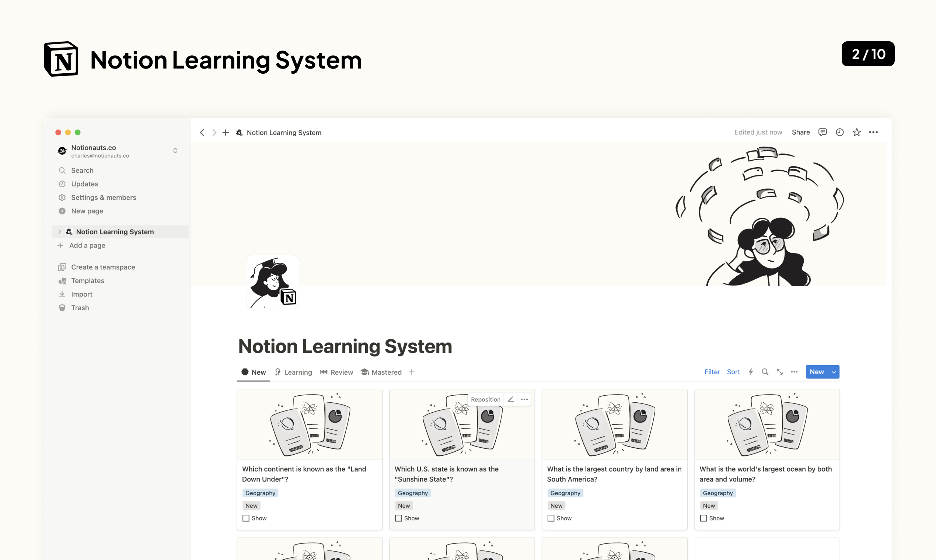The image size is (936, 560).
Task: Switch to the Mastered view tab
Action: (x=381, y=372)
